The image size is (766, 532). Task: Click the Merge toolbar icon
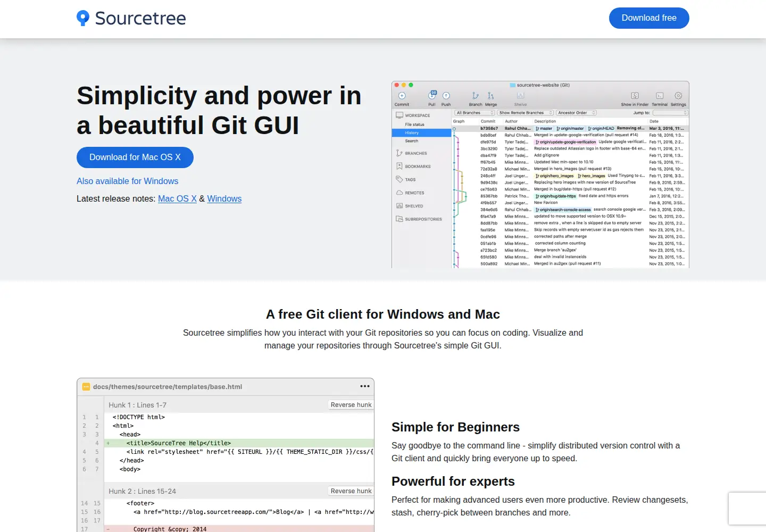point(491,96)
